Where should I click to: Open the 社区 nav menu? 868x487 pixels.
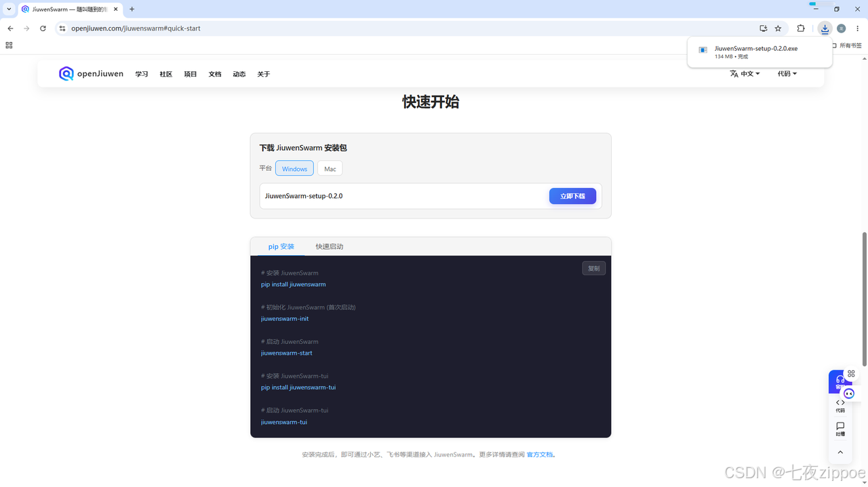pyautogui.click(x=166, y=74)
